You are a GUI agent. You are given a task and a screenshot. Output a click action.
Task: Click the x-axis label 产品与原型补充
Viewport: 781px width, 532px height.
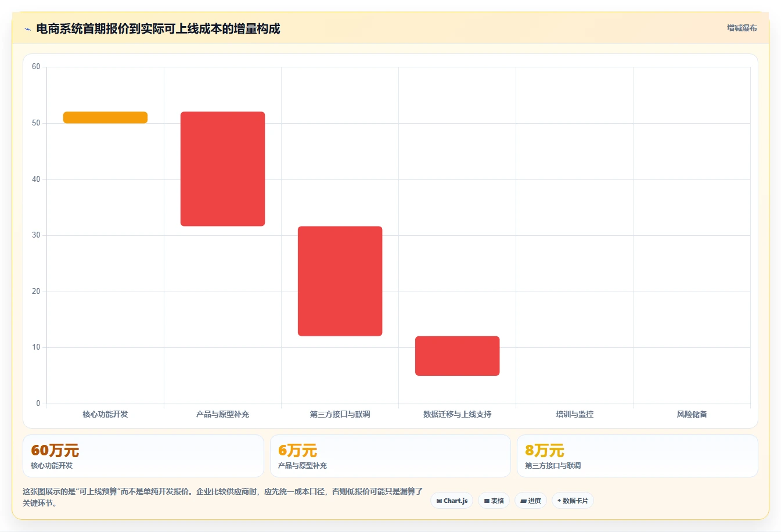tap(222, 414)
